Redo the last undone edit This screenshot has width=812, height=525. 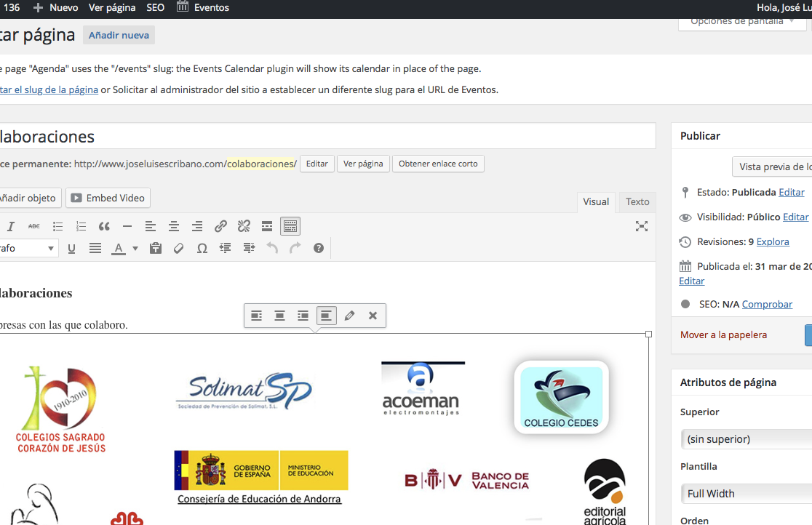(x=295, y=249)
